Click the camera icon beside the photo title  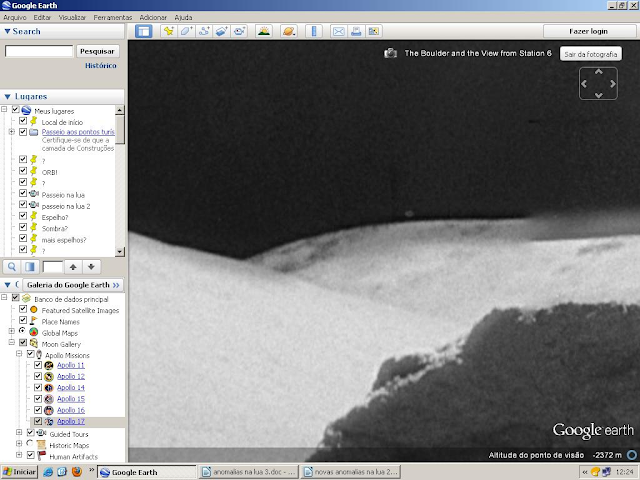point(391,53)
